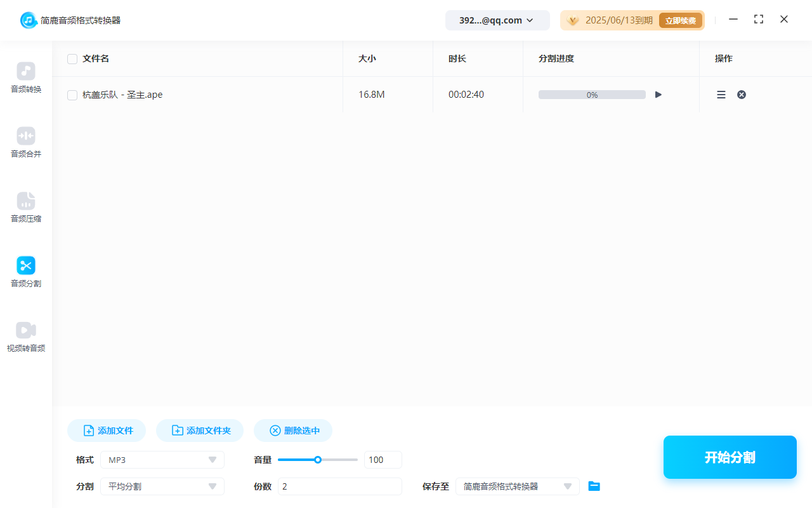The image size is (812, 508).
Task: Select the checkbox for 杭盖乐队 - 圣主.ape
Action: (x=72, y=94)
